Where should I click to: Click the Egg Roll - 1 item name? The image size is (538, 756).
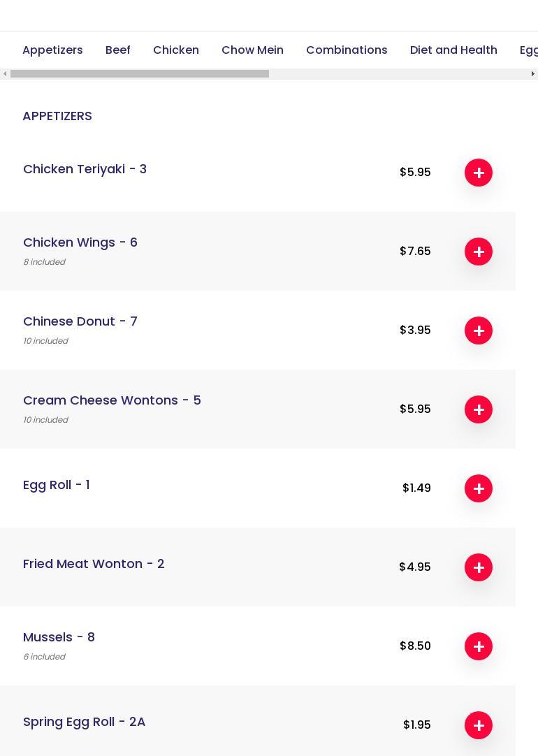pos(57,485)
